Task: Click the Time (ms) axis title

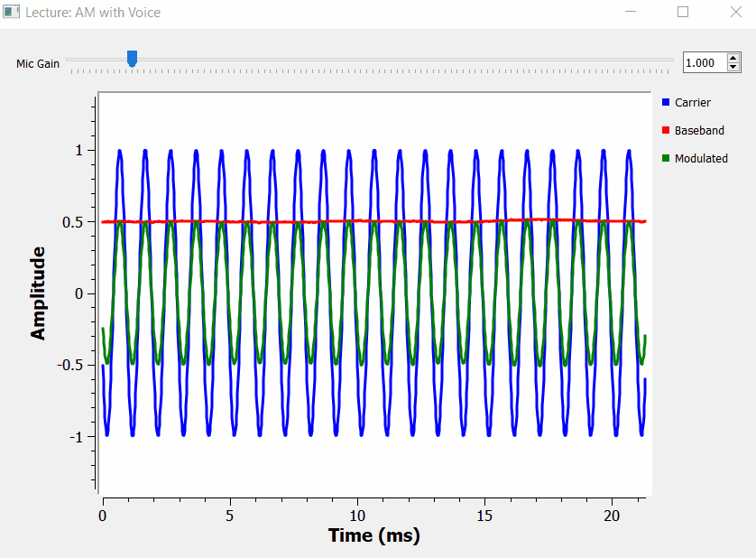Action: coord(373,535)
